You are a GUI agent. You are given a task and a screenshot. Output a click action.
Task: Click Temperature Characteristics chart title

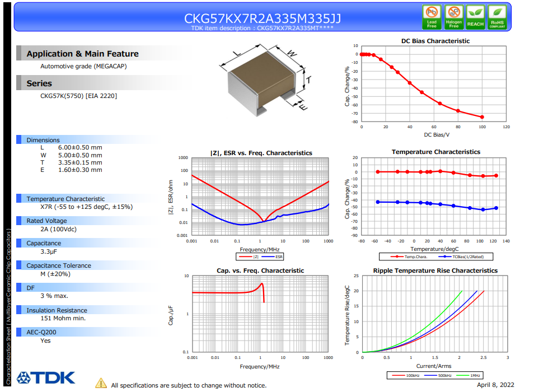click(x=435, y=152)
